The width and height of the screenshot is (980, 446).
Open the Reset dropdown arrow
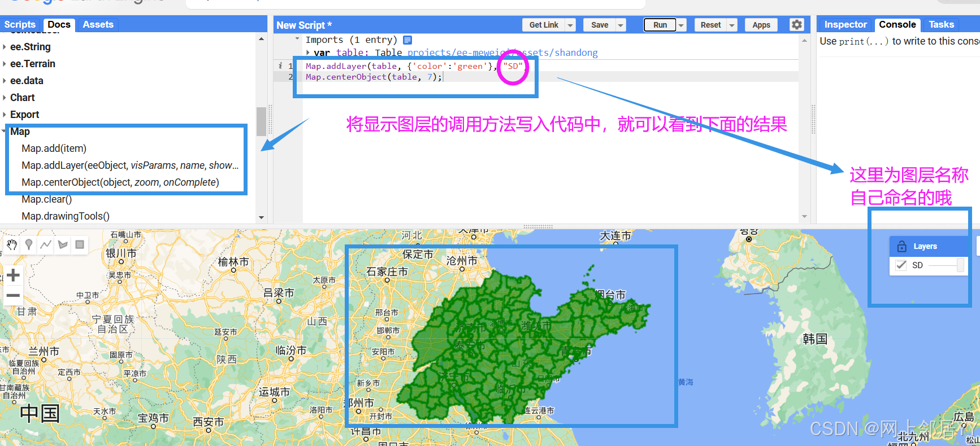coord(732,25)
